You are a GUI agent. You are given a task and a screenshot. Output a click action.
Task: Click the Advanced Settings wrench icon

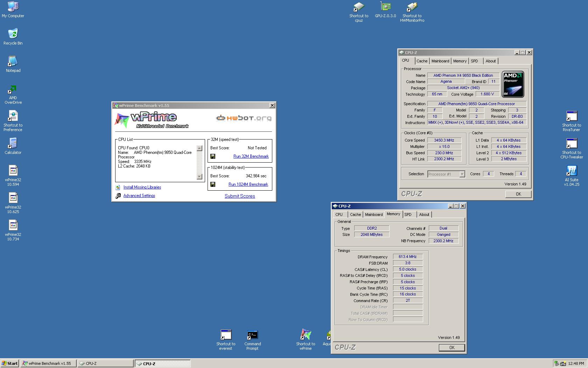118,196
